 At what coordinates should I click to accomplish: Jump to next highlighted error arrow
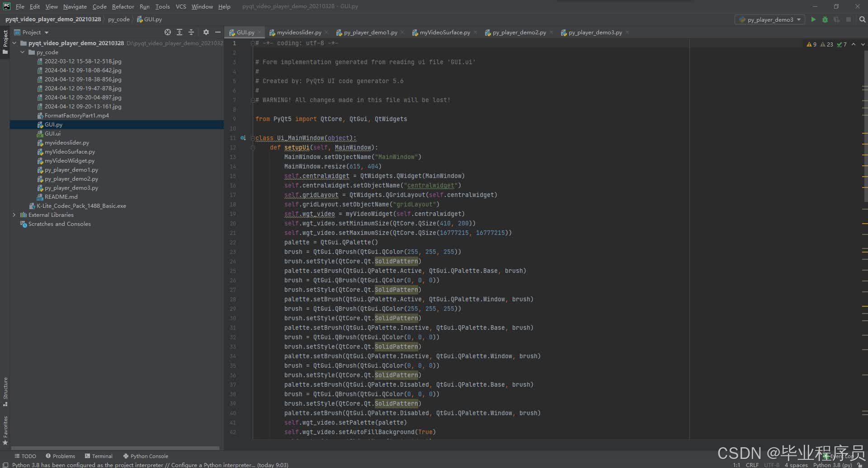click(x=863, y=44)
